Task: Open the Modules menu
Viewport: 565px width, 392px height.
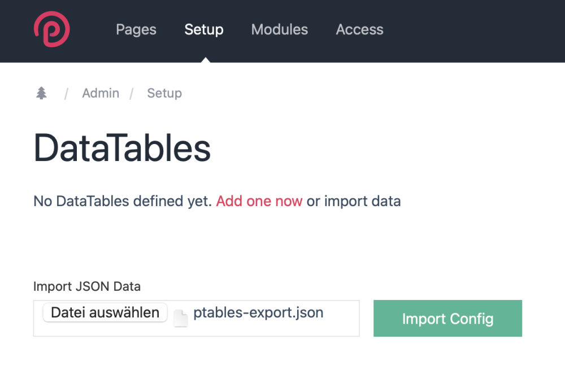Action: pos(280,30)
